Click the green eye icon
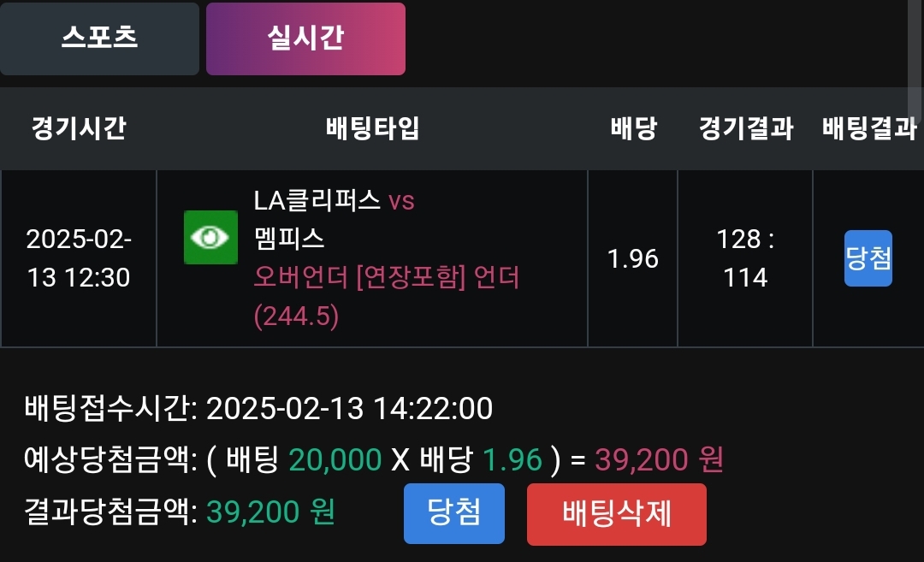The height and width of the screenshot is (562, 924). 210,237
